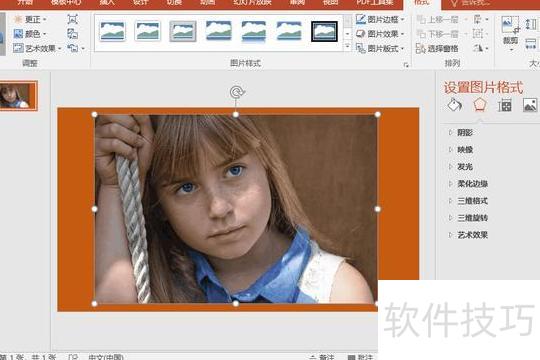Open the Picture tab icon in pane

point(530,105)
